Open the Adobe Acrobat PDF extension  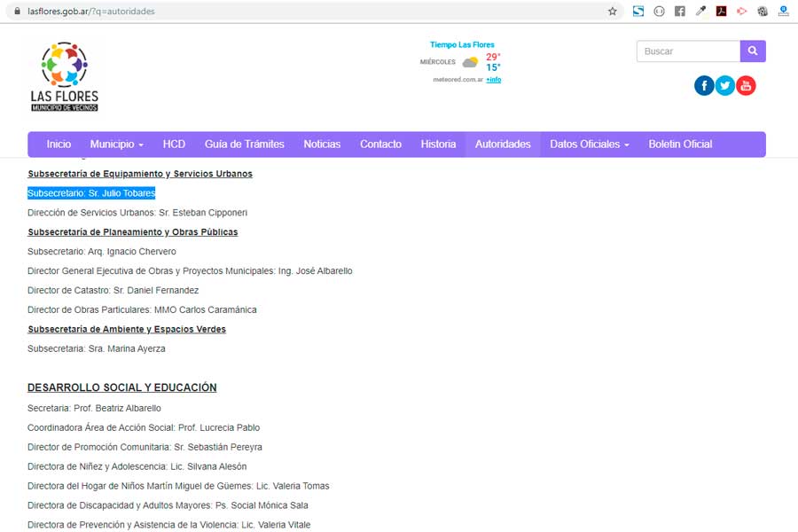[x=721, y=12]
